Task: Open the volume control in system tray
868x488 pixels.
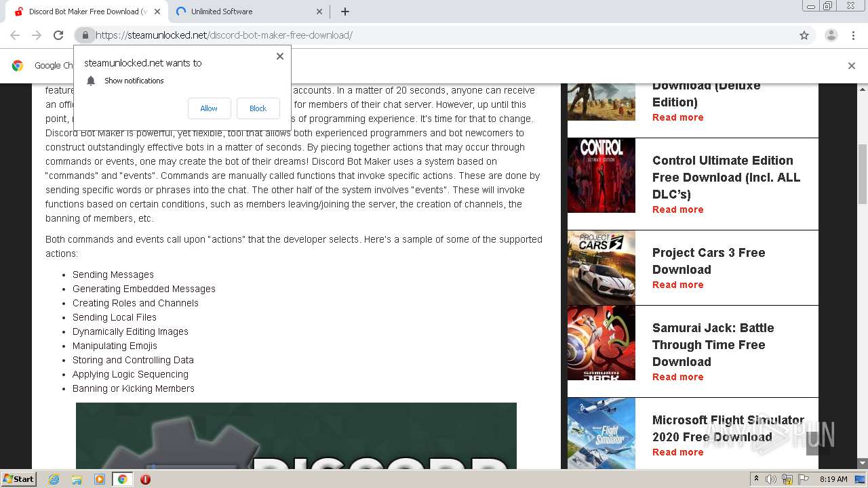Action: tap(771, 479)
